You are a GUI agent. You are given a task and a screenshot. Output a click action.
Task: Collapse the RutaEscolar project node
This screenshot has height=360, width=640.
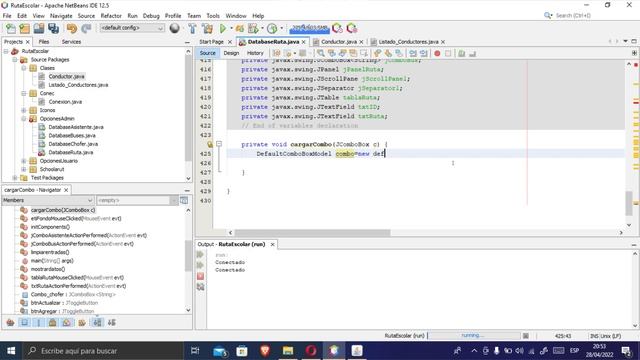pyautogui.click(x=6, y=51)
